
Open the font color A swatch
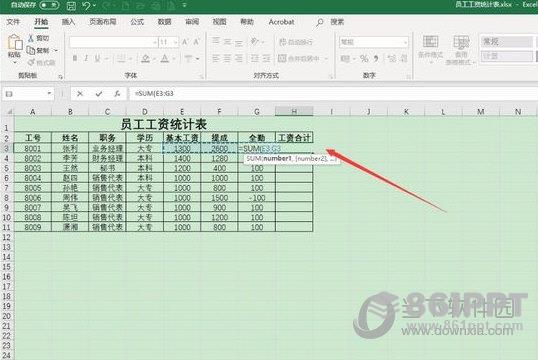point(165,59)
